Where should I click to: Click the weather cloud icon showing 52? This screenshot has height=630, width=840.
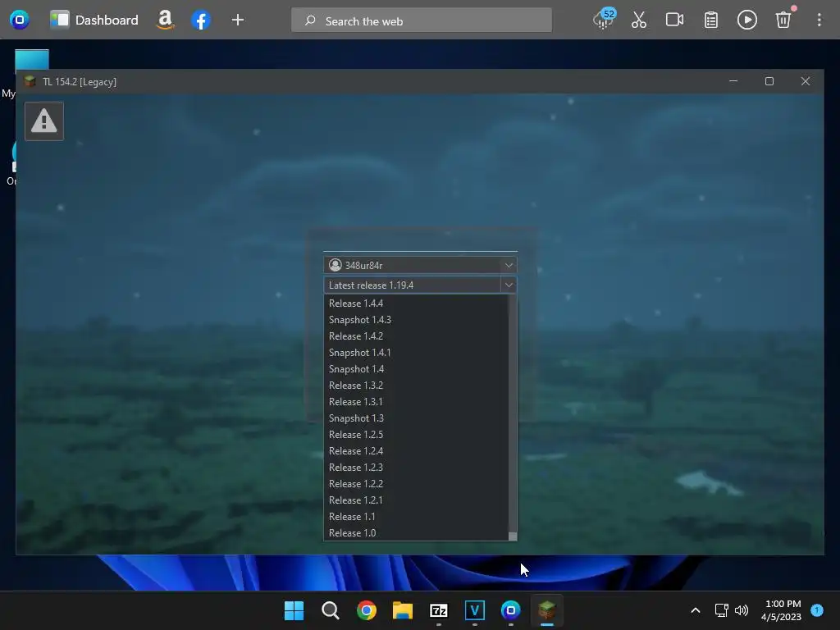point(604,20)
